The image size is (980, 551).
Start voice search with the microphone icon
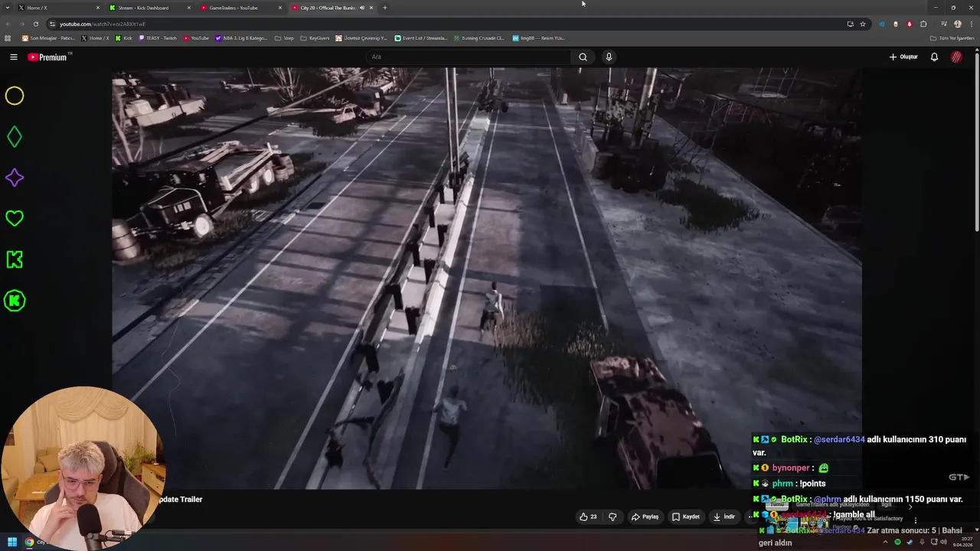[609, 57]
